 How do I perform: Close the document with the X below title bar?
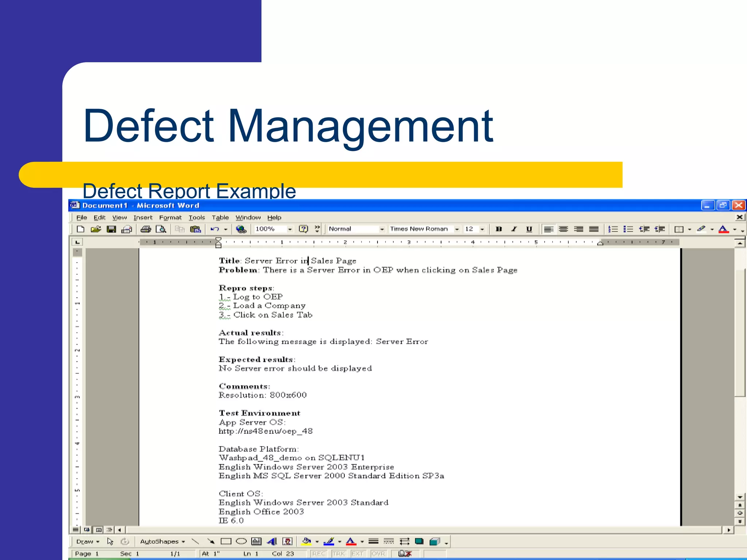739,217
